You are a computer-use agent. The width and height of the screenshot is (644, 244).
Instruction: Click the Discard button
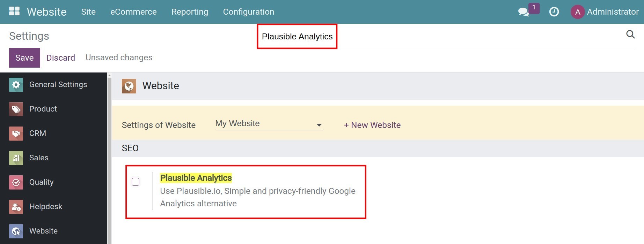coord(61,58)
